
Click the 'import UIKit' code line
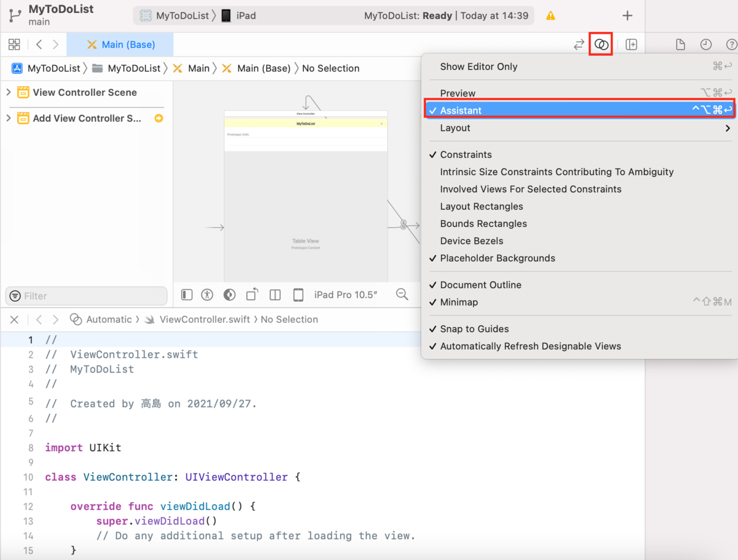(83, 448)
